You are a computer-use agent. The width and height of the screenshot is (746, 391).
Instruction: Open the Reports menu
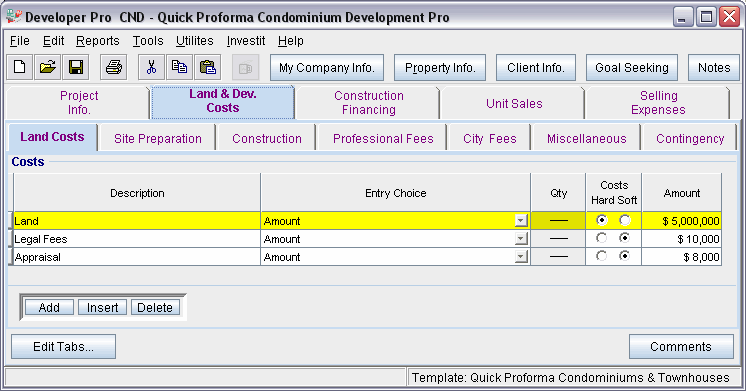pos(98,41)
